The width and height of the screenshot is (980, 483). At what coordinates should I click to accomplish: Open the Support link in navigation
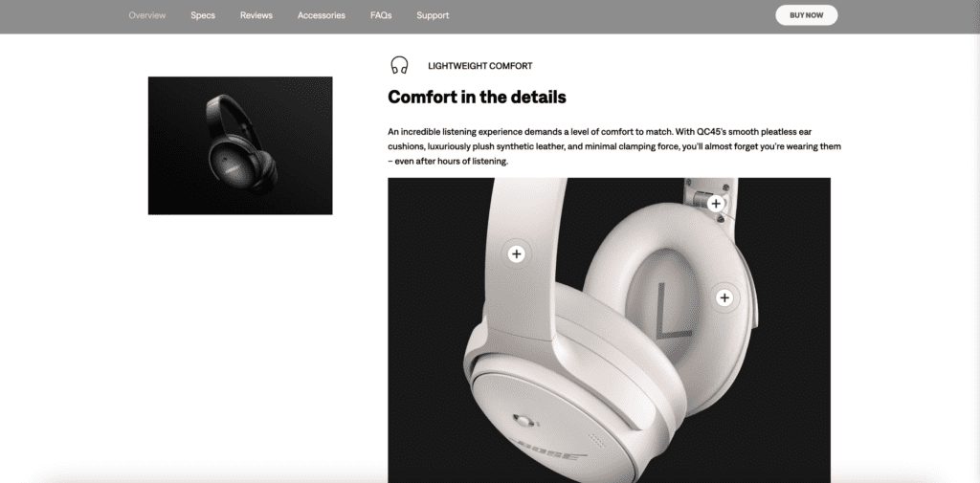[433, 15]
